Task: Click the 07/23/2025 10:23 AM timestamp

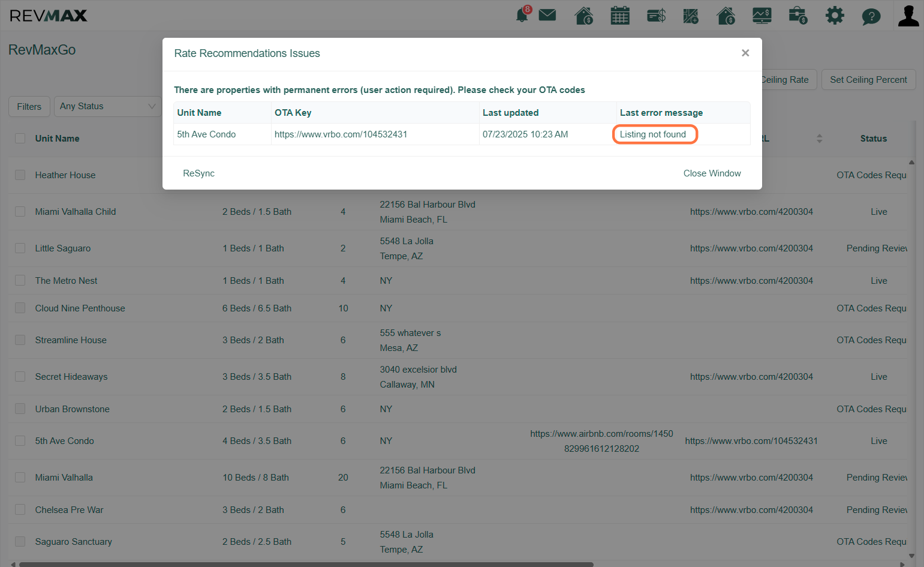Action: 525,134
